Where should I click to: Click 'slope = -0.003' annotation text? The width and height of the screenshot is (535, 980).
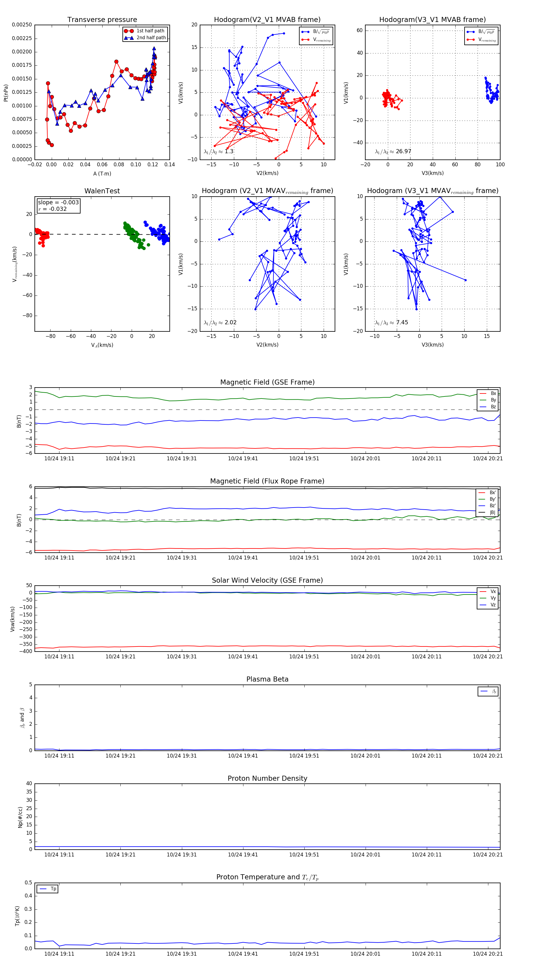[x=58, y=203]
